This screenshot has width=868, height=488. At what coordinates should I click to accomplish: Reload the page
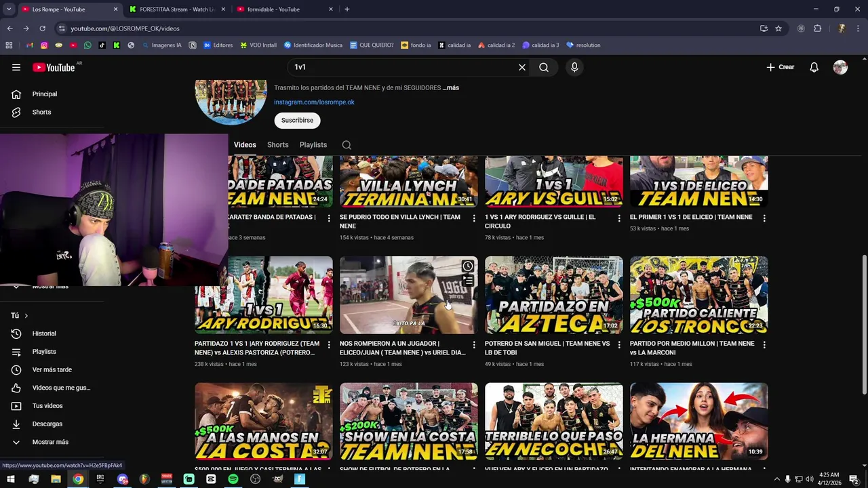42,28
